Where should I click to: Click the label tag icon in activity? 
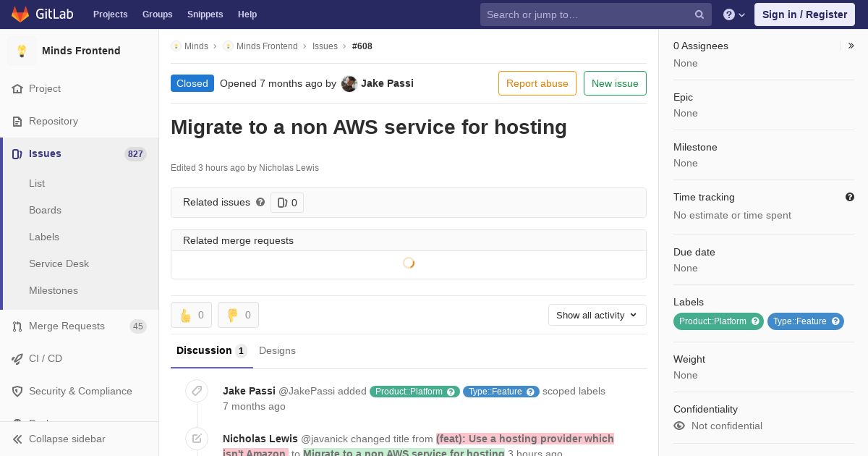point(197,391)
